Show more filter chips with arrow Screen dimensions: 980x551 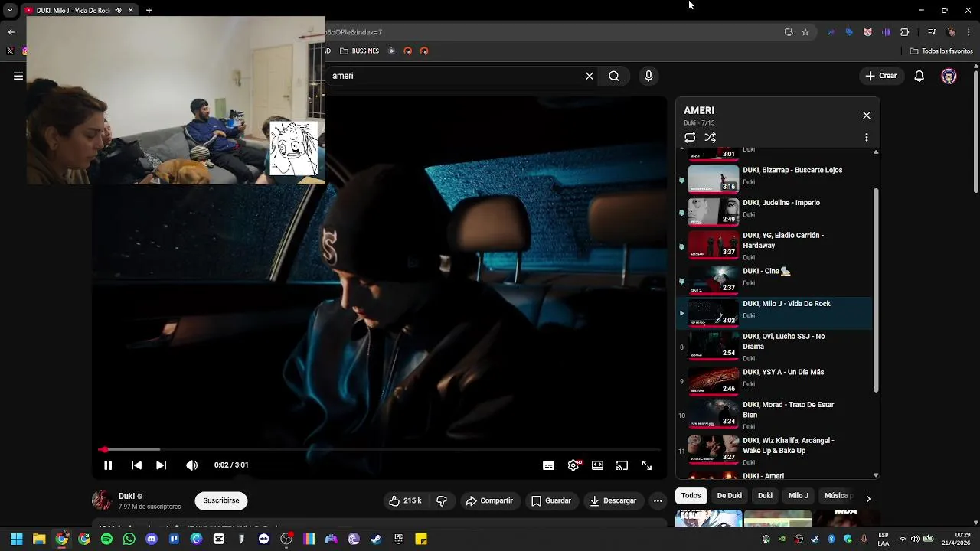tap(867, 498)
